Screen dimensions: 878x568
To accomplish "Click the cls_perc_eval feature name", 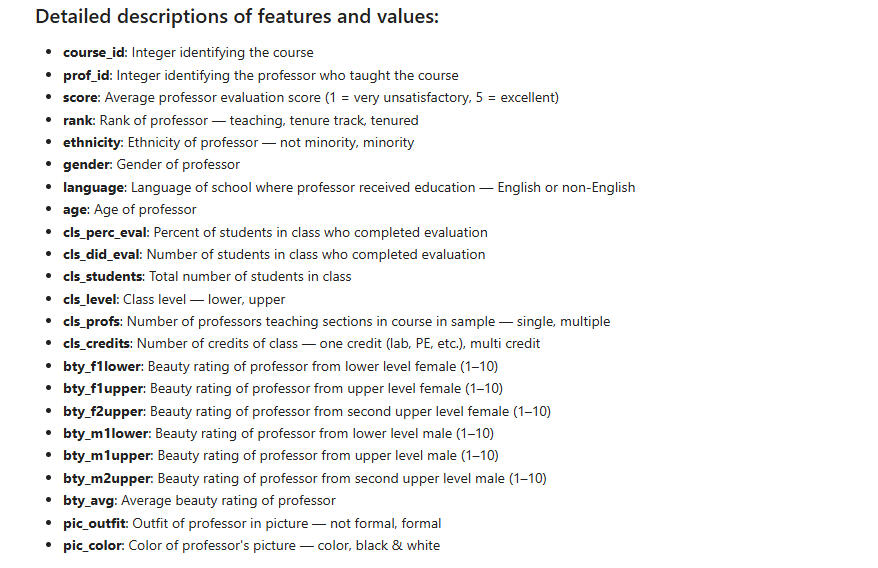I will (105, 232).
